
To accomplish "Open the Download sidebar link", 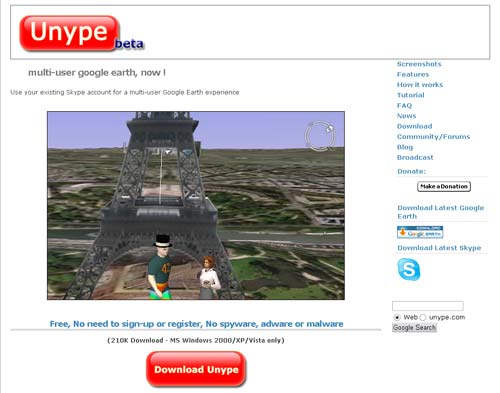I will tap(415, 126).
